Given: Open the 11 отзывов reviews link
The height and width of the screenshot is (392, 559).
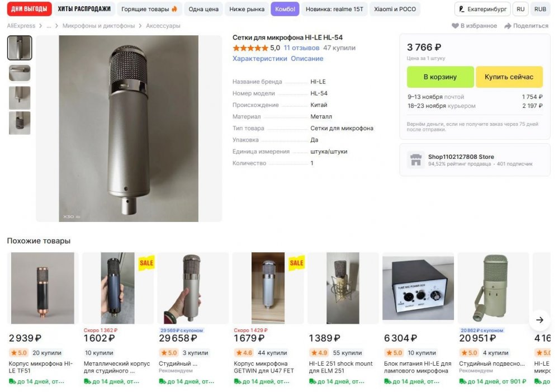Looking at the screenshot, I should [301, 48].
